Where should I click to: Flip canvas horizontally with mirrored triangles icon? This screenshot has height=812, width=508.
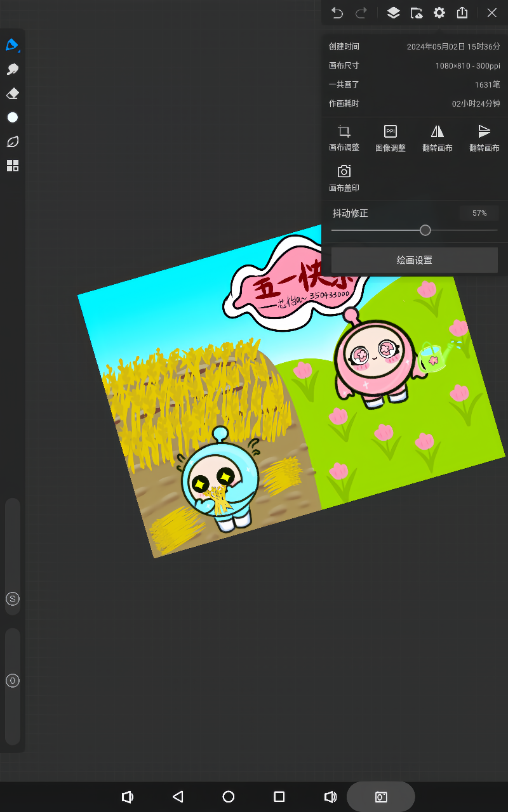(438, 137)
